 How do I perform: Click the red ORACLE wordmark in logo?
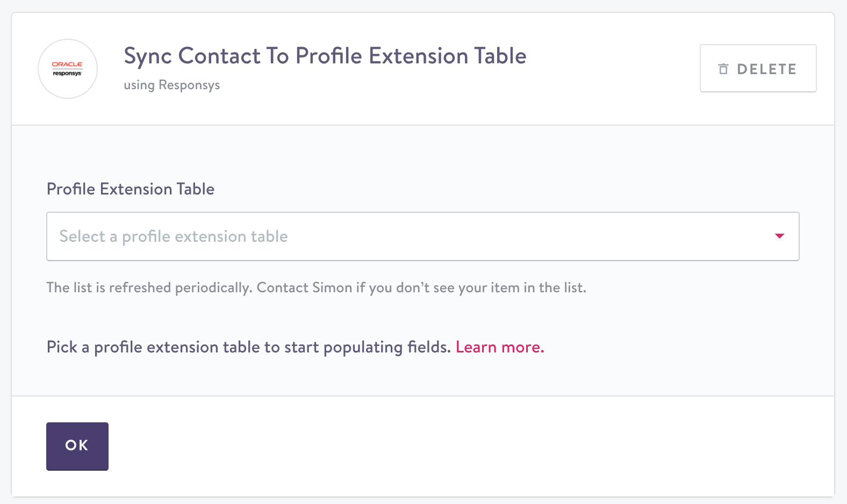click(67, 64)
